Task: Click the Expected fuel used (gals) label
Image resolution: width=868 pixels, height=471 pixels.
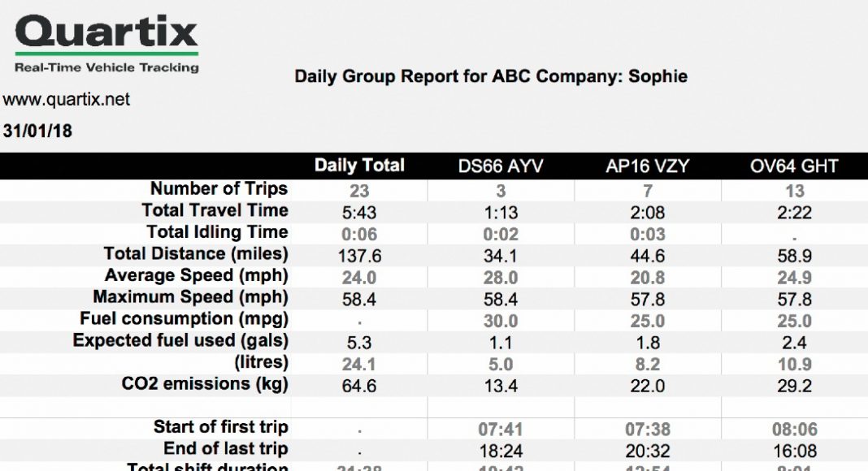Action: click(x=180, y=341)
